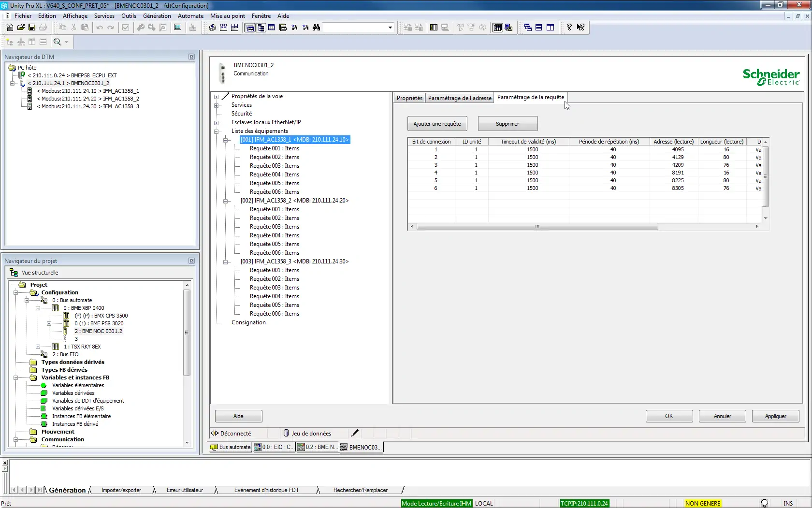Click the Appliquer button

pos(775,416)
